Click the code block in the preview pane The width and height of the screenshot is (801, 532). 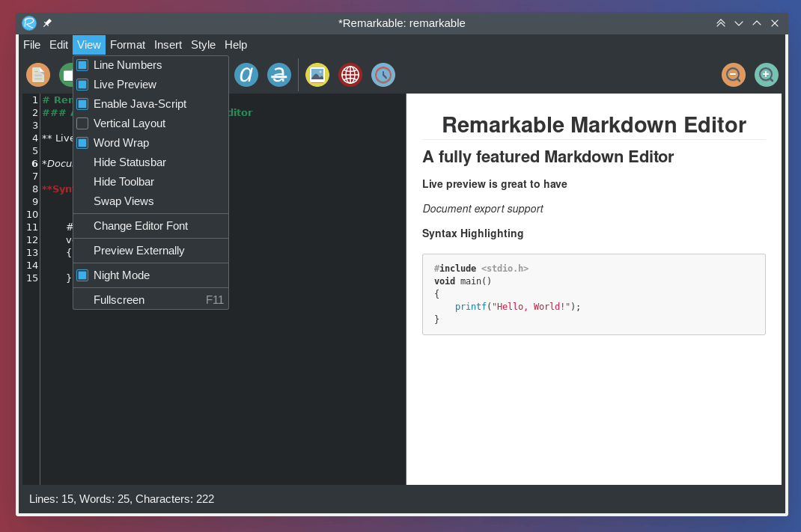click(594, 294)
